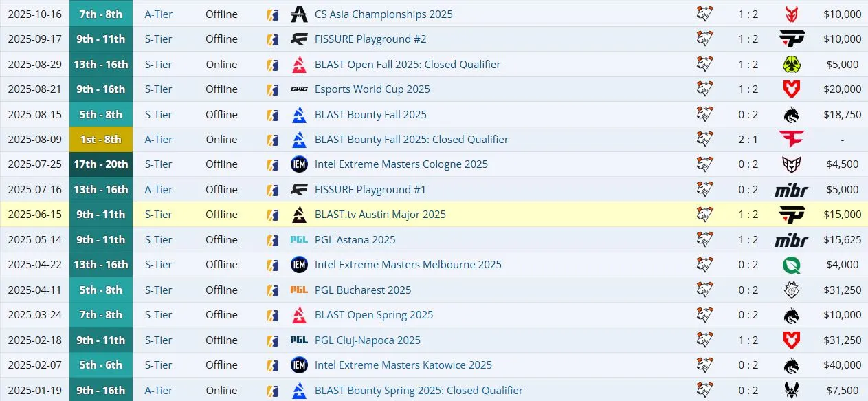
Task: Click the BLAST logo beside Open Fall Closed Qualifier
Action: 299,65
